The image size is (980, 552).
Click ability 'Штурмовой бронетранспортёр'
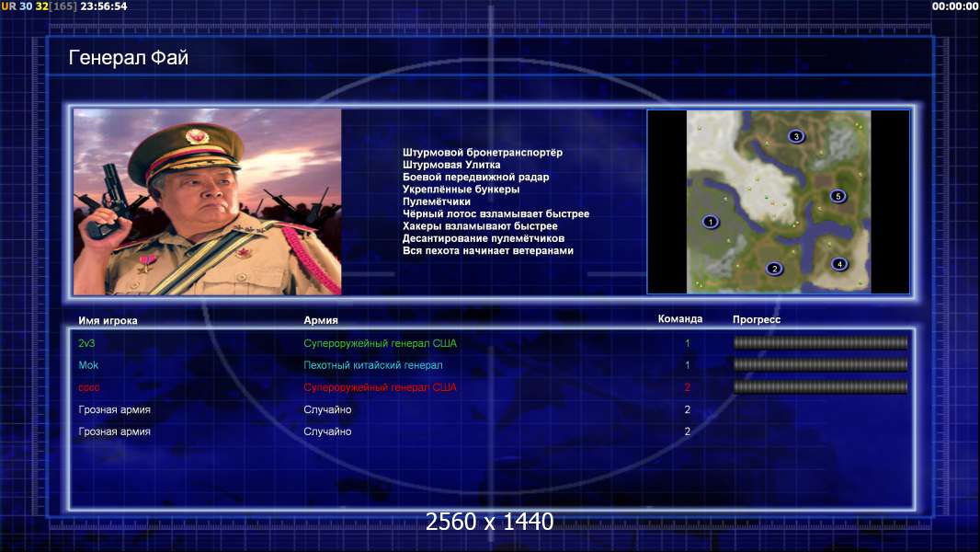pos(483,153)
